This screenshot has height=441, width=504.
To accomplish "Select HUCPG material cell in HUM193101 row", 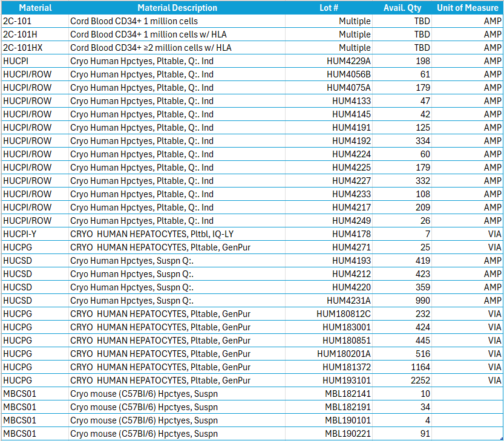I will [35, 381].
